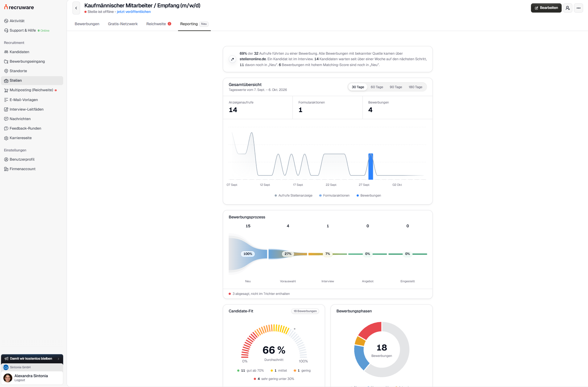Screen dimensions: 588x387
Task: Click the recruware logo
Action: (x=19, y=7)
